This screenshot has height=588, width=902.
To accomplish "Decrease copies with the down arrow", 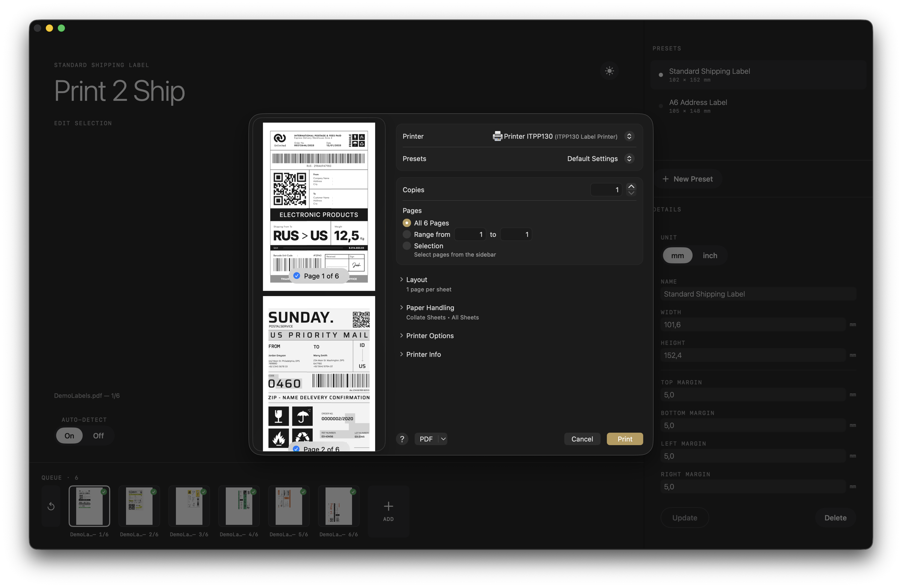I will (631, 193).
